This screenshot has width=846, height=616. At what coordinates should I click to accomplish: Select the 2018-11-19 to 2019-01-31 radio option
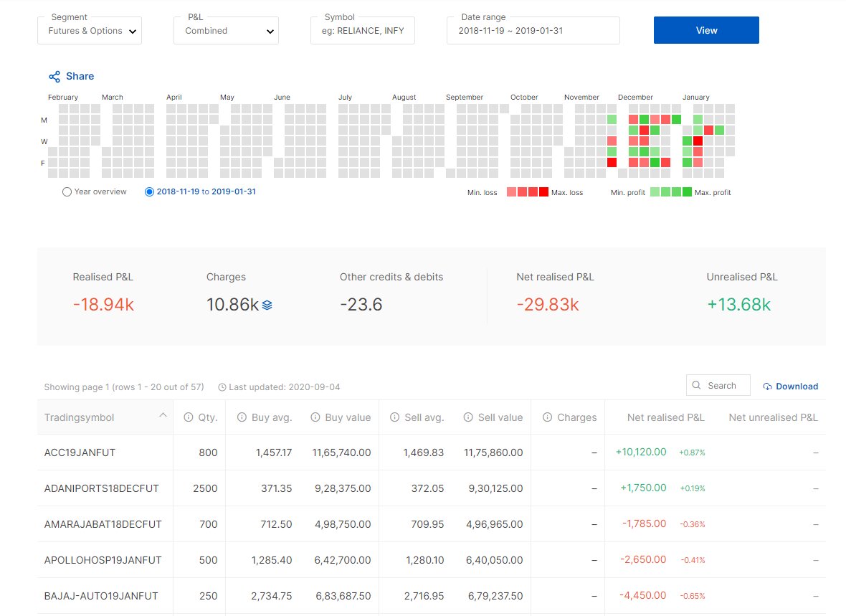pos(149,191)
